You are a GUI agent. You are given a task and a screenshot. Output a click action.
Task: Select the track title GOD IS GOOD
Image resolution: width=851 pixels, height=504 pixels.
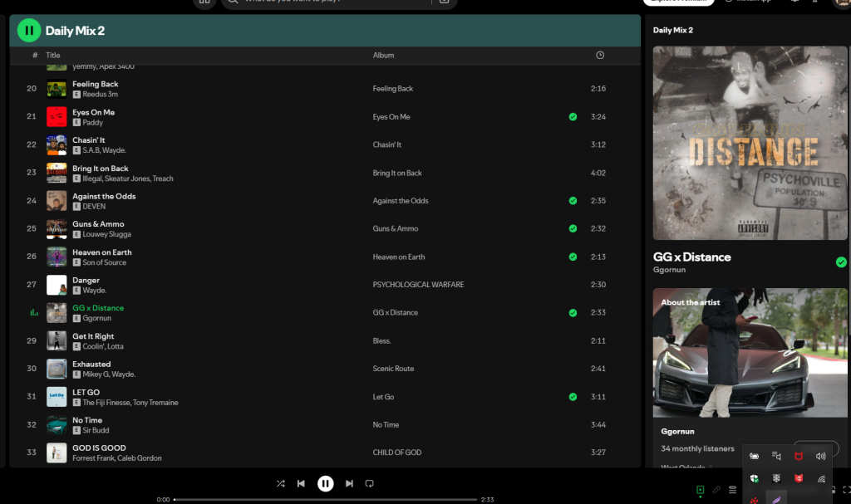point(99,448)
